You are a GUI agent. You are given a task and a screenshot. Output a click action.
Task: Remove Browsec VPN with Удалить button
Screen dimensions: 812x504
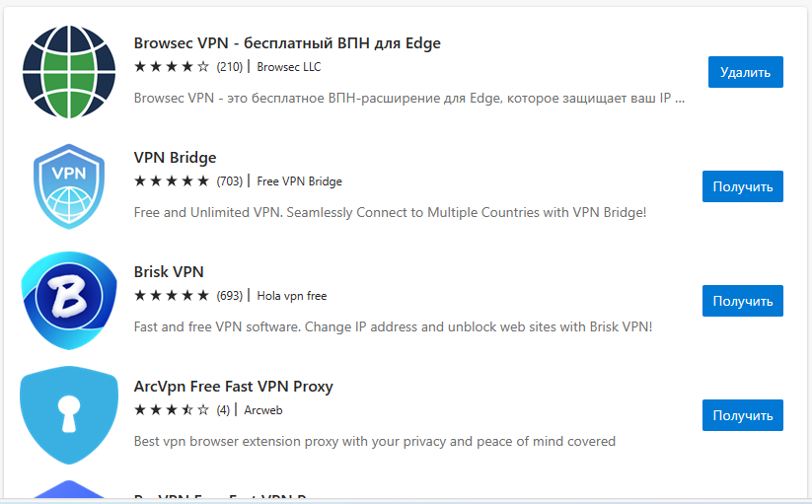click(x=745, y=72)
